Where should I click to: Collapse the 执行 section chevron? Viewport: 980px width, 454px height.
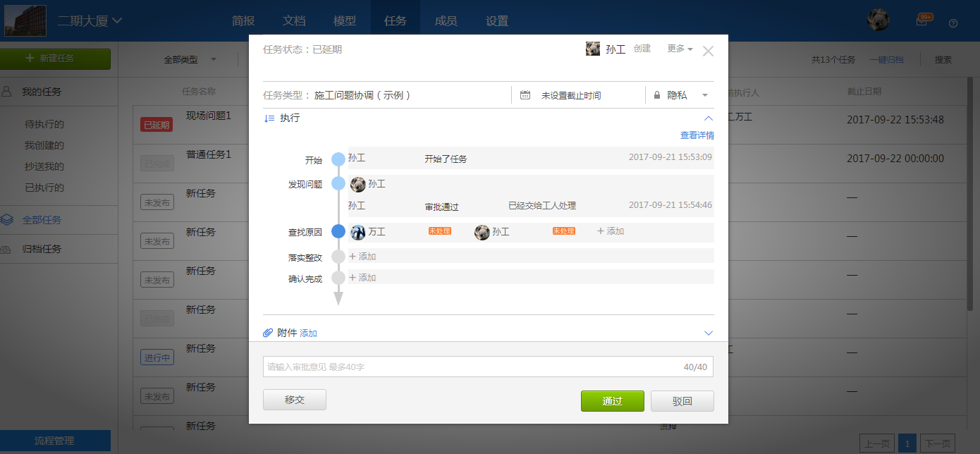pyautogui.click(x=709, y=118)
